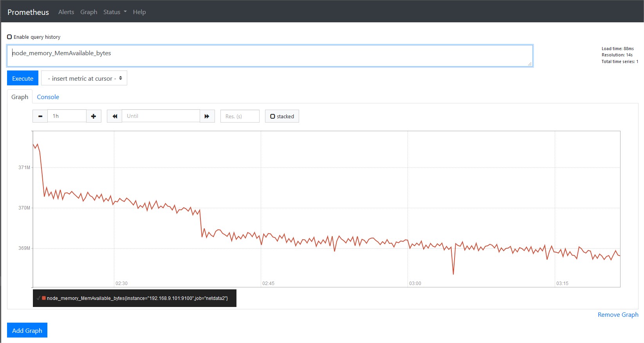
Task: Open the insert metric at cursor dropdown
Action: point(84,78)
